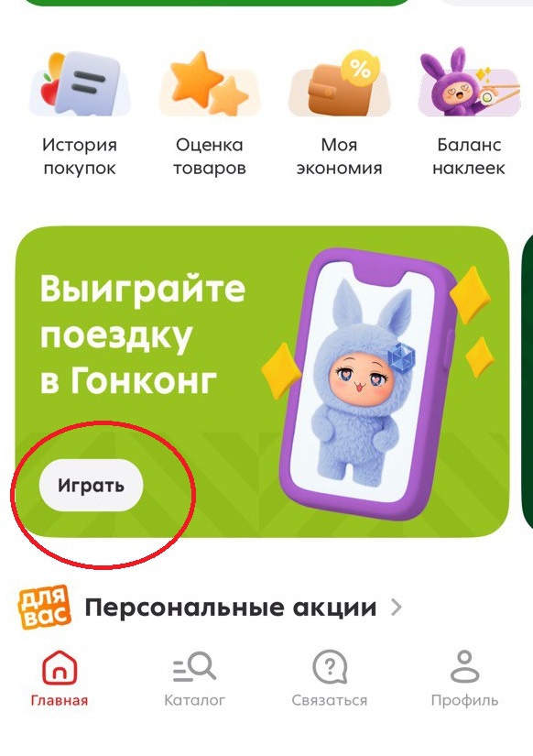This screenshot has width=533, height=756.
Task: Switch to the Каталог tab label
Action: (x=194, y=700)
